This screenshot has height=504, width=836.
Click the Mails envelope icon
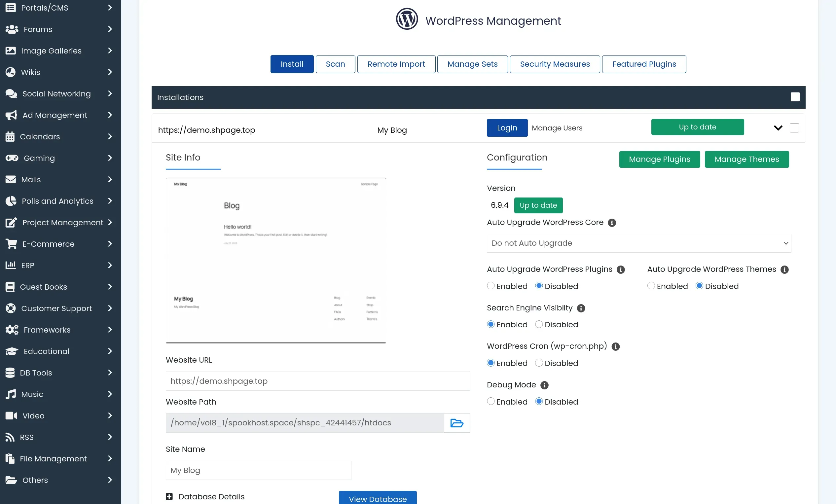pyautogui.click(x=11, y=179)
